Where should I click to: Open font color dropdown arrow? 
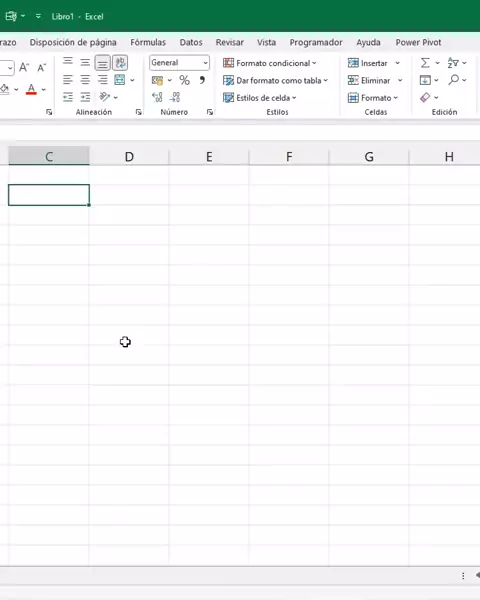[x=44, y=90]
